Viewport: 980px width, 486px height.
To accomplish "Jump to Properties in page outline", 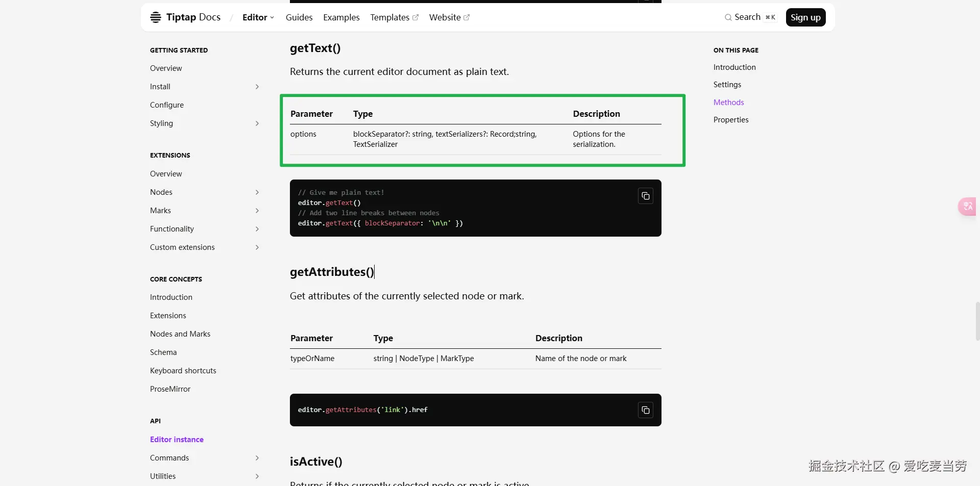I will [731, 120].
